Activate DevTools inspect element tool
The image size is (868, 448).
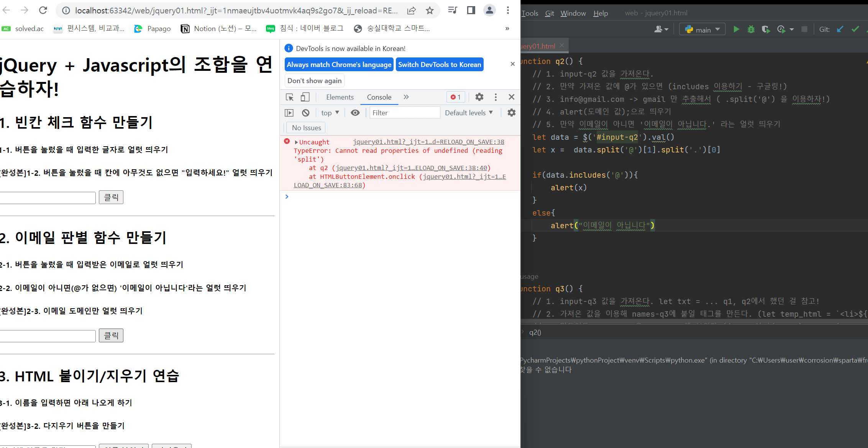pos(290,97)
